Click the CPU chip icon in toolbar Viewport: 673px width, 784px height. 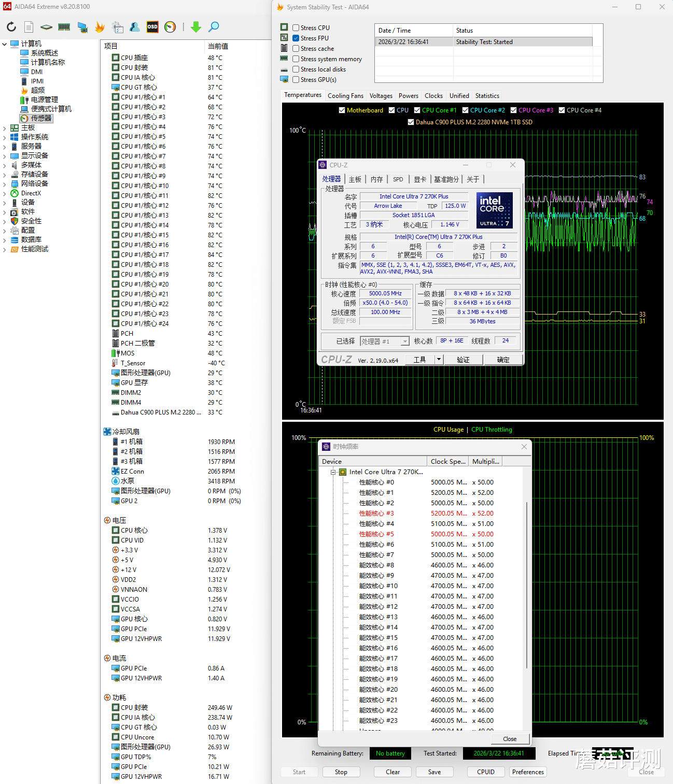pos(47,27)
